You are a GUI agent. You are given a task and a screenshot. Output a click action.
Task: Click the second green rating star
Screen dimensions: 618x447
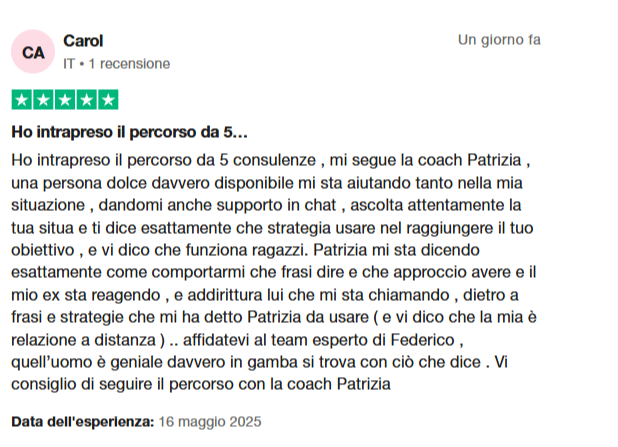click(43, 100)
